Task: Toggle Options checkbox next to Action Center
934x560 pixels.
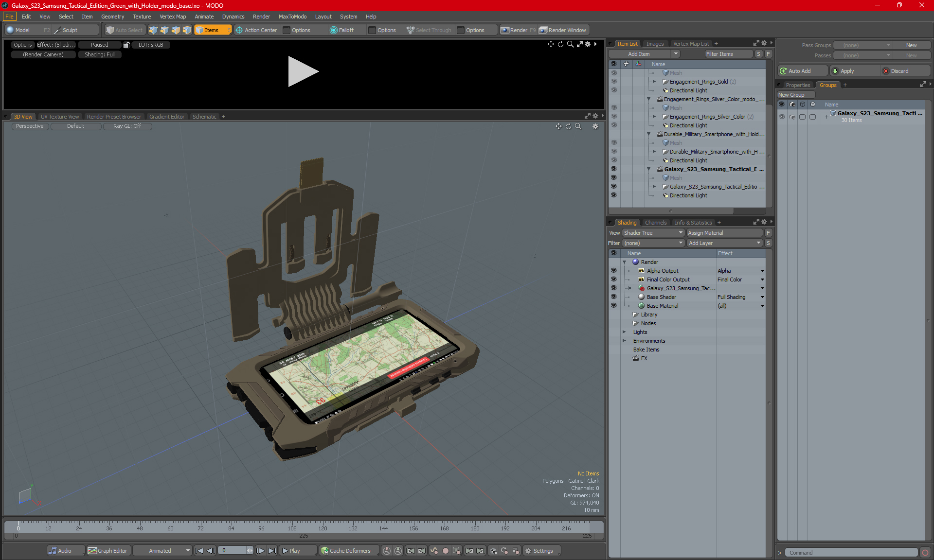Action: coord(287,30)
